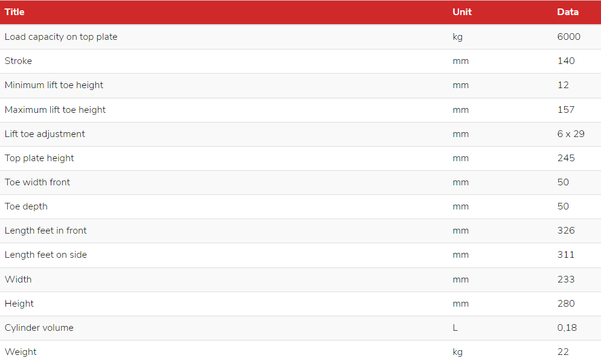Click the Data column header
The height and width of the screenshot is (364, 601).
pyautogui.click(x=568, y=12)
